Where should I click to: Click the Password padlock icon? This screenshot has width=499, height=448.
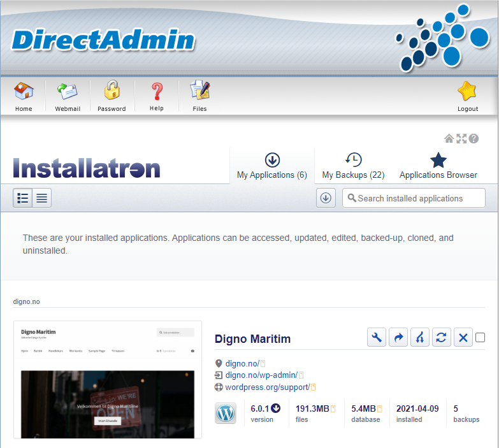(x=112, y=90)
